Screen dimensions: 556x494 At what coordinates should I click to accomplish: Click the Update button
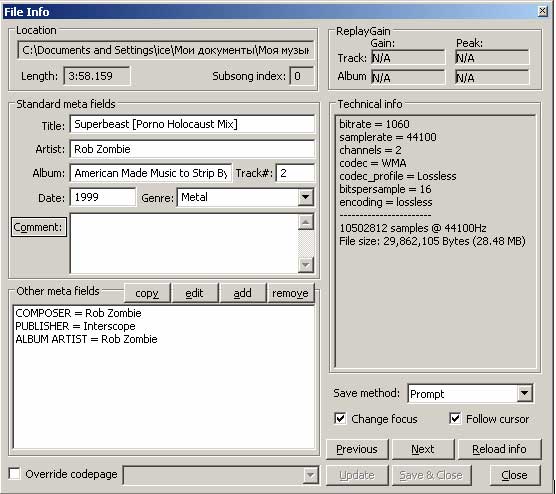coord(357,475)
